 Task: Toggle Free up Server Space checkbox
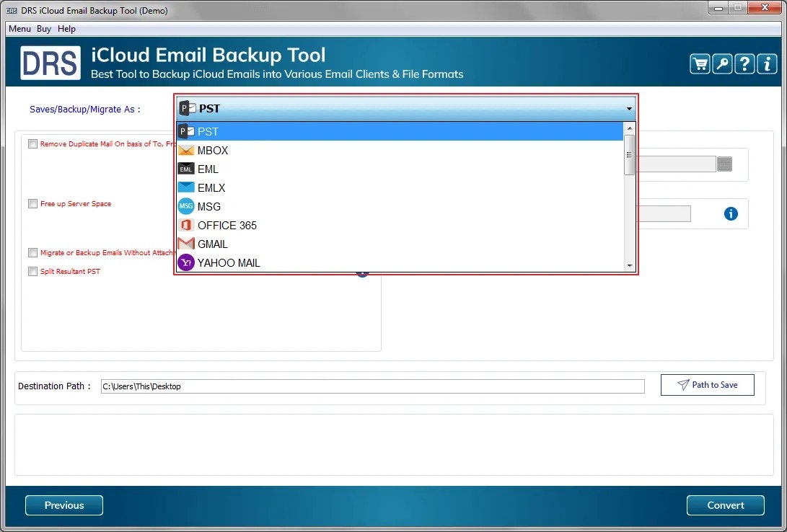point(32,203)
